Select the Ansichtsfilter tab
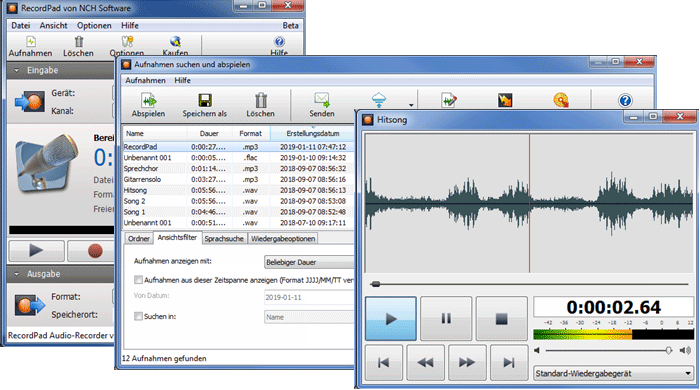This screenshot has height=390, width=700. click(177, 237)
